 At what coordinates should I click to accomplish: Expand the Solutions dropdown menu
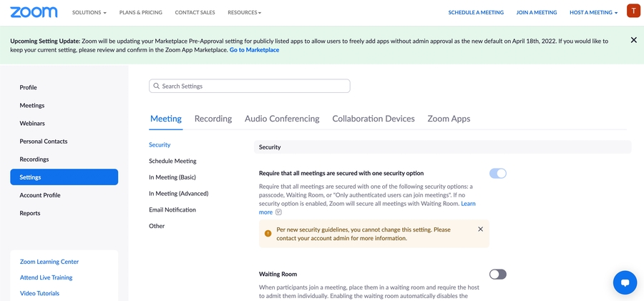click(89, 13)
